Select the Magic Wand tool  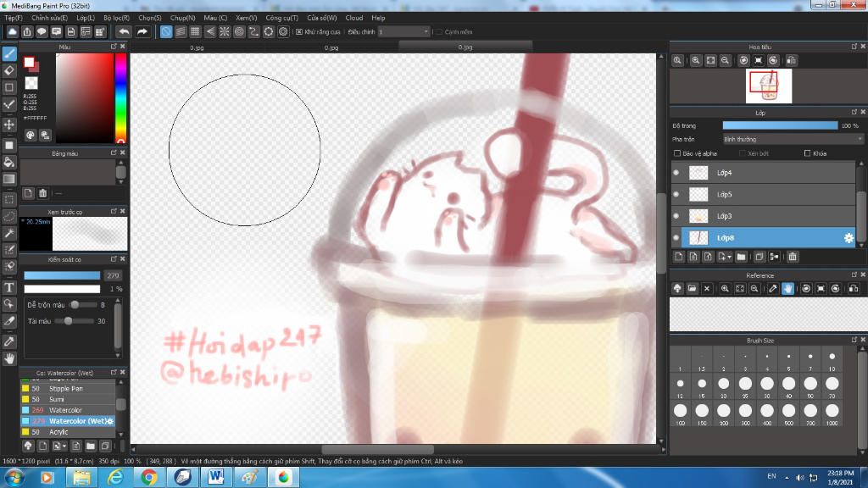click(8, 234)
